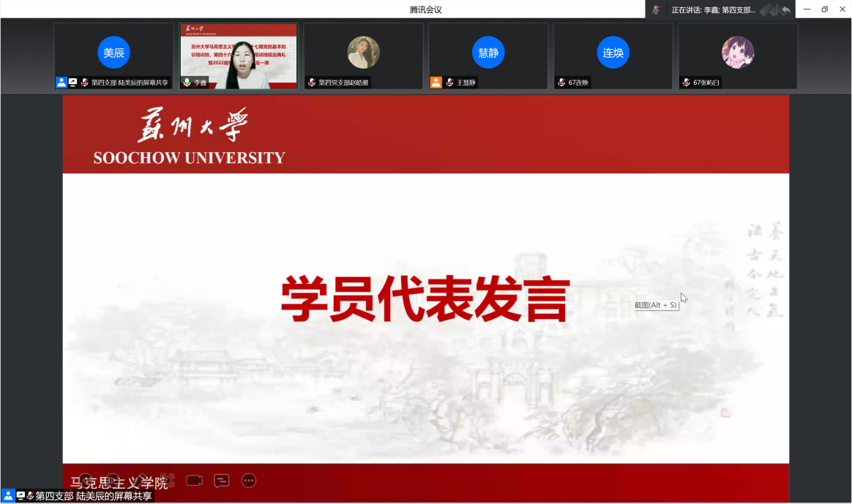The height and width of the screenshot is (504, 852).
Task: Enable camera using the video icon in toolbar
Action: (194, 481)
